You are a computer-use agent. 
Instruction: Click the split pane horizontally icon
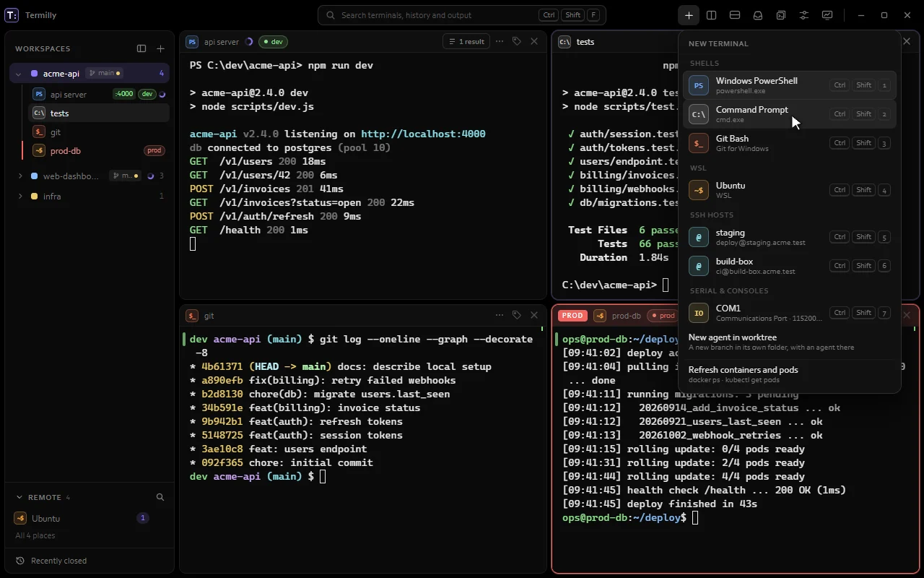735,15
